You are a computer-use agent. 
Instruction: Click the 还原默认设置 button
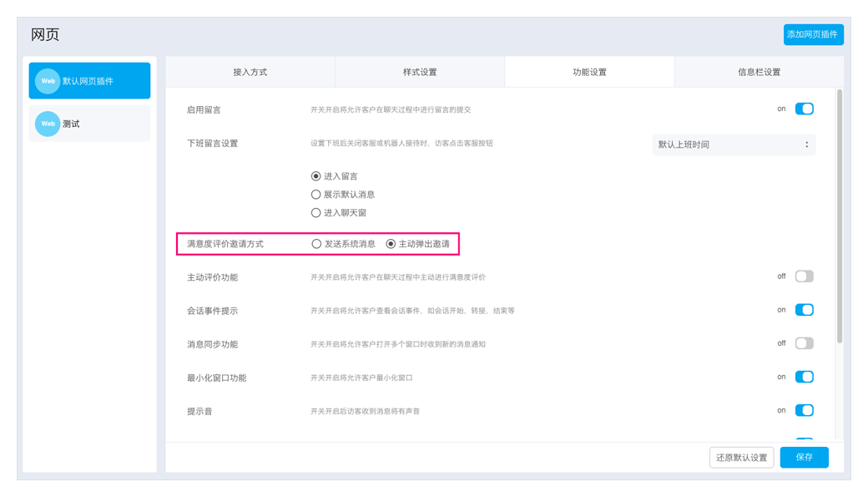point(741,458)
